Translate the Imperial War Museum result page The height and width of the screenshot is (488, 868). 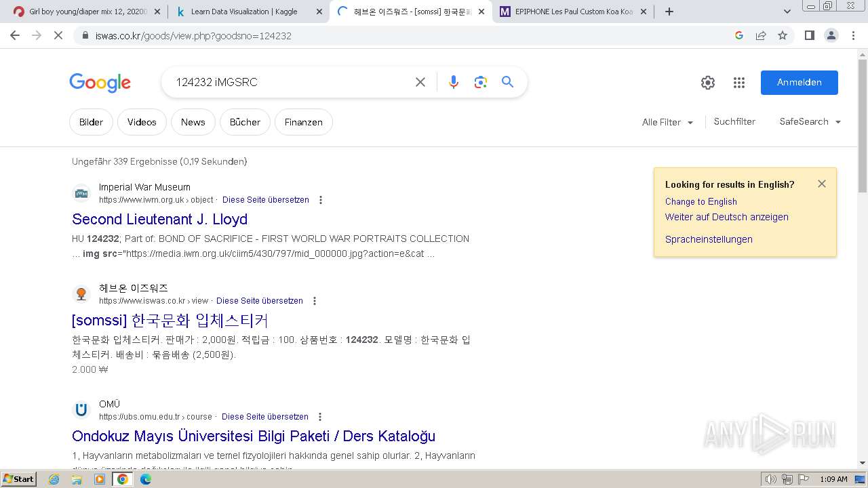coord(266,200)
